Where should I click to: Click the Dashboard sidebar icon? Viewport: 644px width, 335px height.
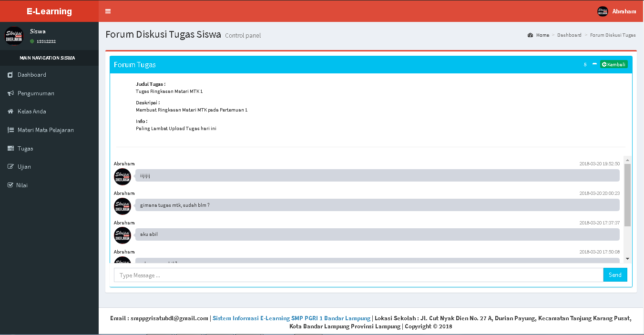[x=10, y=75]
